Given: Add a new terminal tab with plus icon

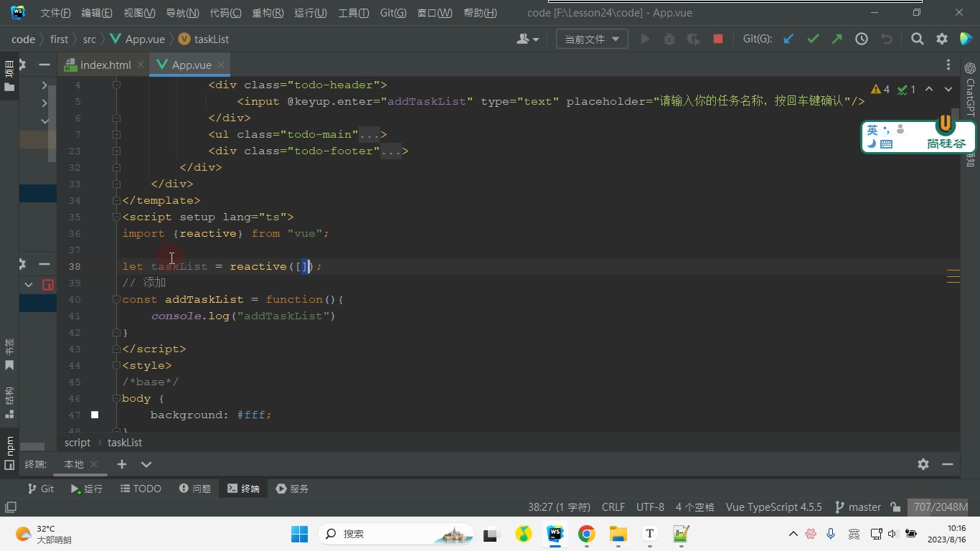Looking at the screenshot, I should click(122, 464).
